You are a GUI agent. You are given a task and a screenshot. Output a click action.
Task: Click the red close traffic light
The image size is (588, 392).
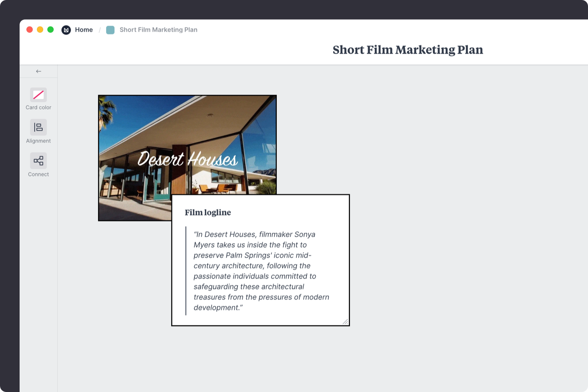(x=30, y=29)
